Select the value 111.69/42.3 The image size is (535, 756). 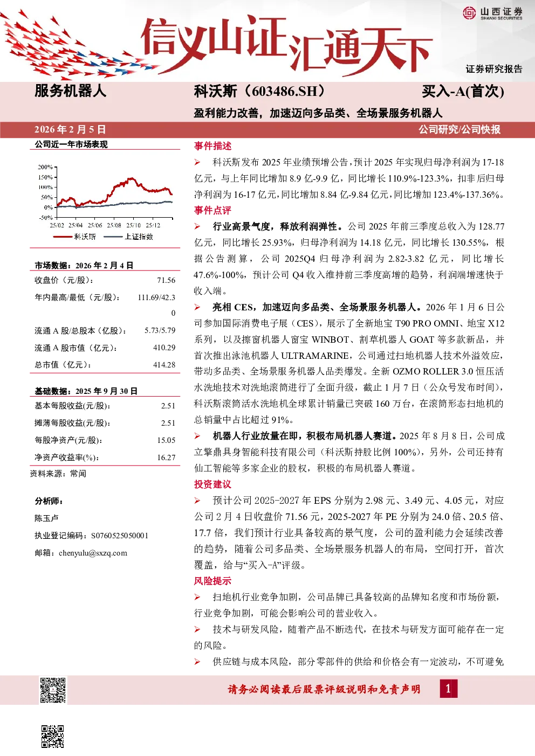coord(156,297)
